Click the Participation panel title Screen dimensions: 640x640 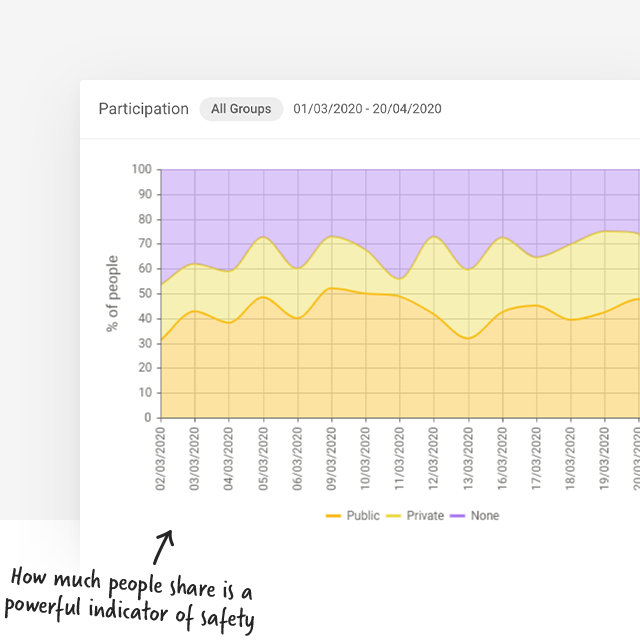pos(144,109)
